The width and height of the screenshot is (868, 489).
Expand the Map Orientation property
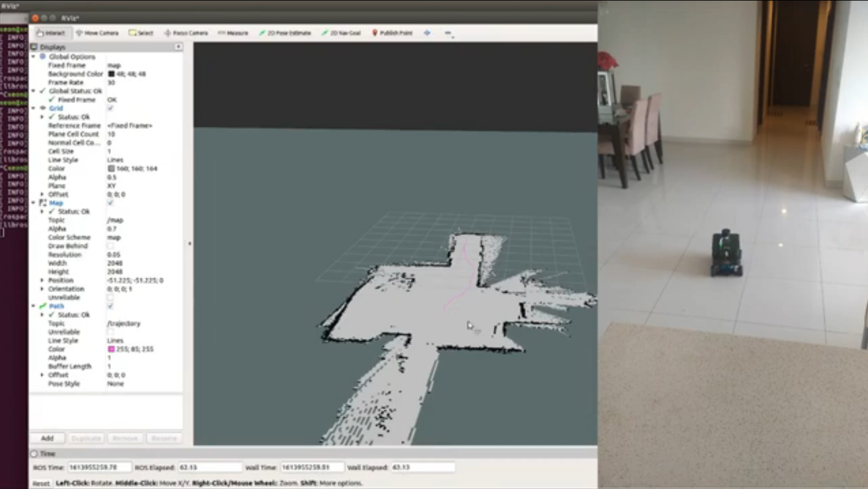42,289
